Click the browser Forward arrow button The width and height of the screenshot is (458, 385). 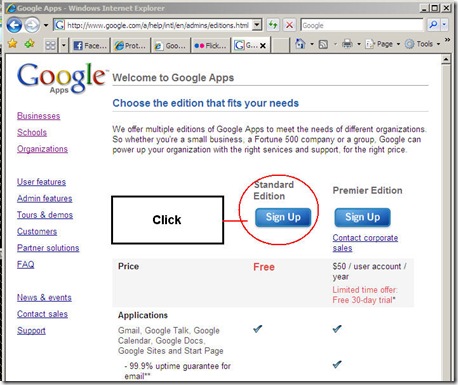click(32, 25)
